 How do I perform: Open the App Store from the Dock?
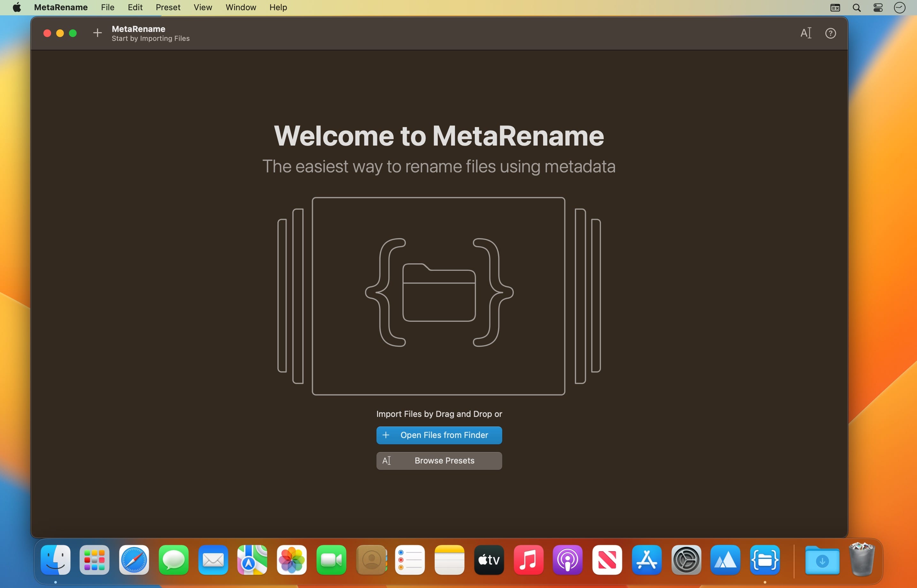[647, 560]
